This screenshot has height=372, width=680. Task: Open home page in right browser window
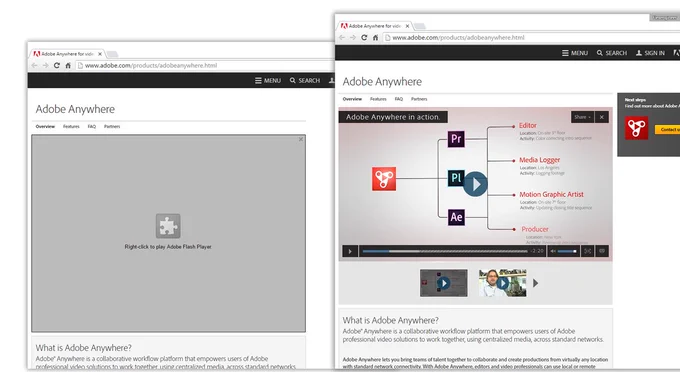pos(376,38)
